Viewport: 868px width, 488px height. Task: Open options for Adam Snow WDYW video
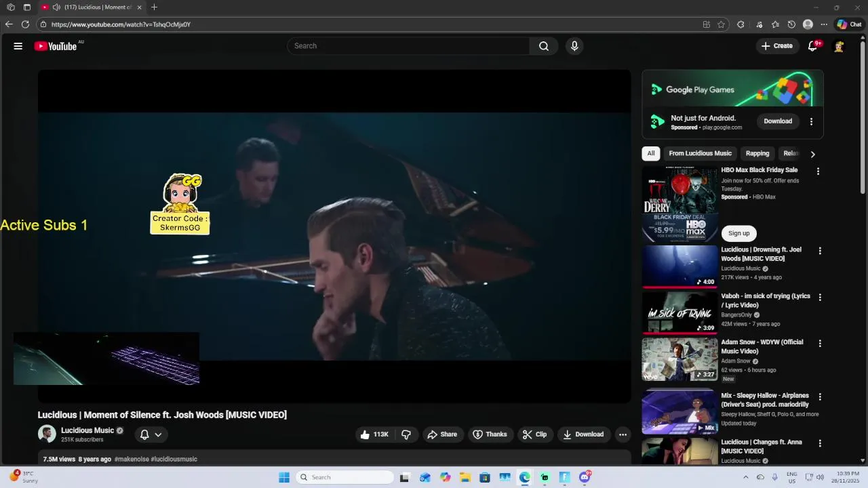(x=820, y=344)
